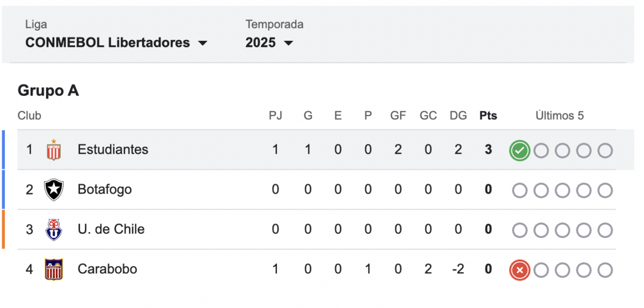Open the Botafogo team name link
The height and width of the screenshot is (308, 644).
tap(105, 189)
